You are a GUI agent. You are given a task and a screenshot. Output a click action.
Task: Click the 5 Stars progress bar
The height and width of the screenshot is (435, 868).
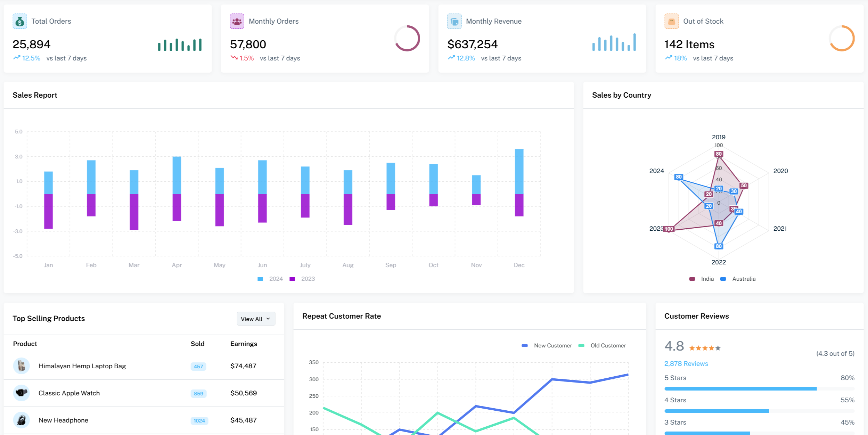[759, 389]
